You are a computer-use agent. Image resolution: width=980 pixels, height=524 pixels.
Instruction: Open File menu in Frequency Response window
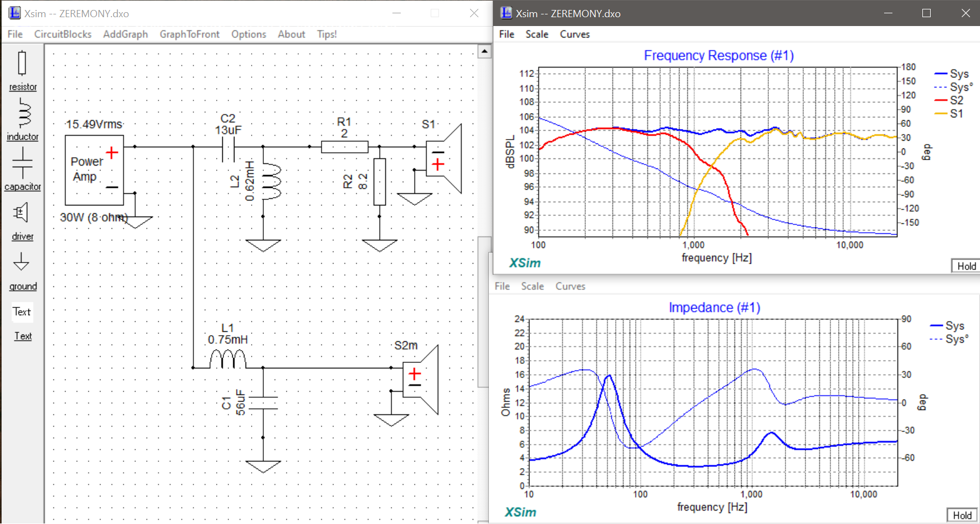click(x=507, y=34)
